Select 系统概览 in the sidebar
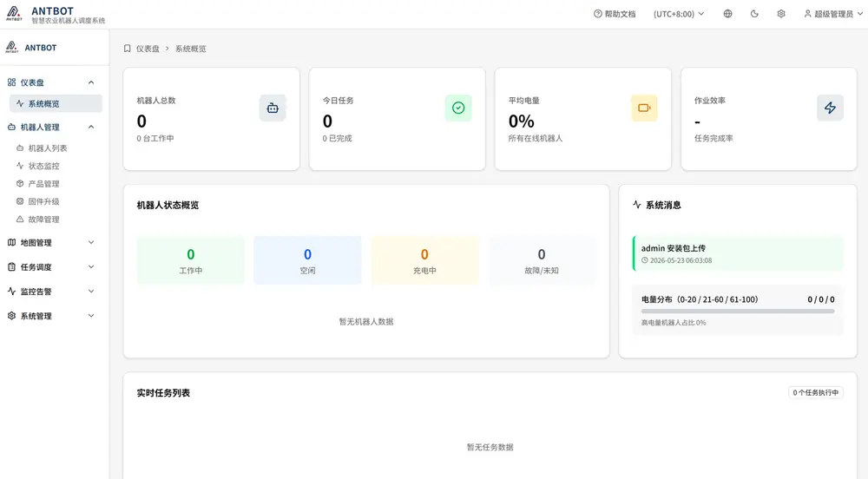This screenshot has height=479, width=868. tap(56, 103)
